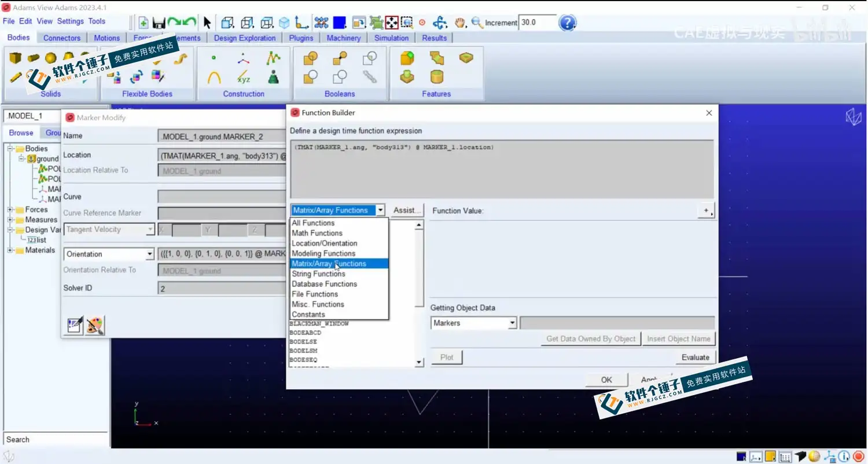
Task: Open the Settings menu
Action: pos(71,21)
